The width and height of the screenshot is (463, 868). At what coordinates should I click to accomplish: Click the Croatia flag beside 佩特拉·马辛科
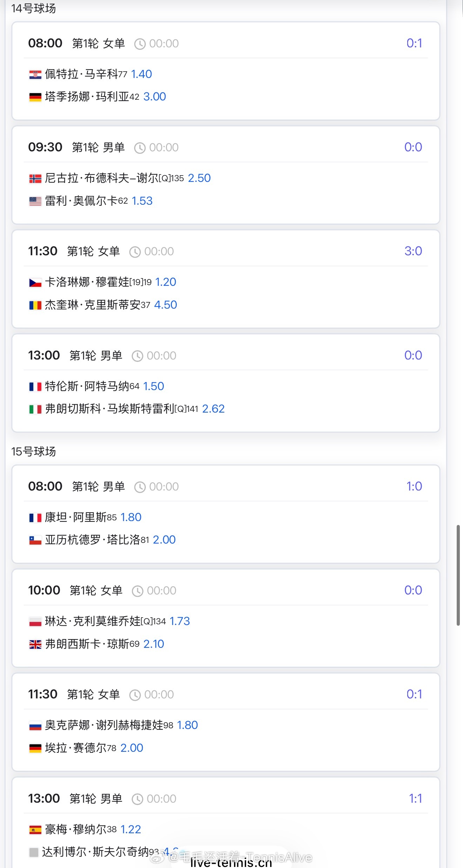(35, 74)
